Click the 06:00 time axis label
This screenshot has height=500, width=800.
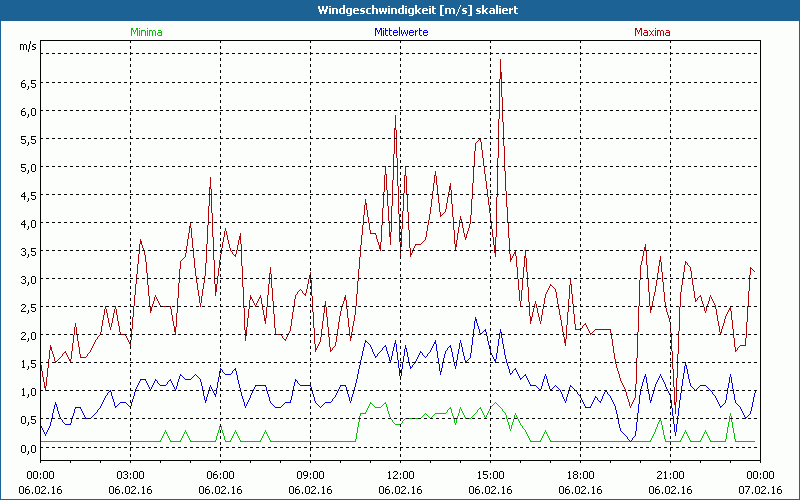[x=221, y=475]
